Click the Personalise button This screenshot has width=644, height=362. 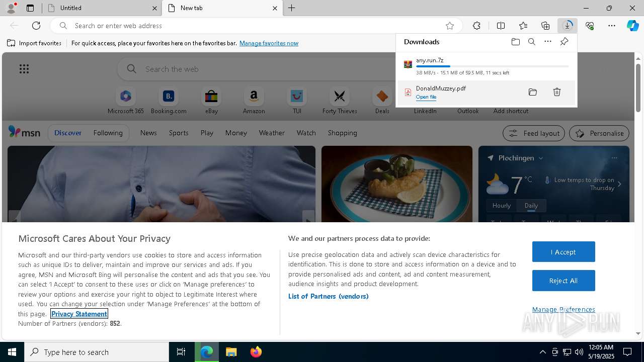tap(599, 133)
